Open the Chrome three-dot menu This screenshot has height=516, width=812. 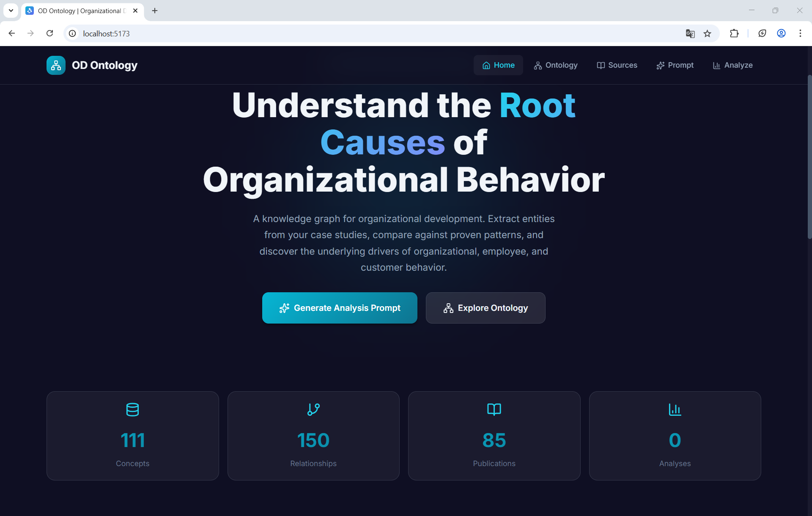coord(801,33)
